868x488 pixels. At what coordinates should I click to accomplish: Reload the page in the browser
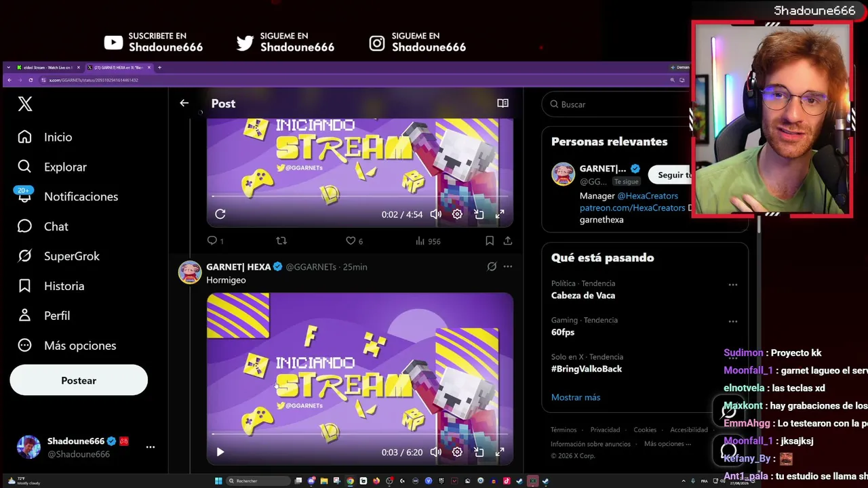pos(31,80)
